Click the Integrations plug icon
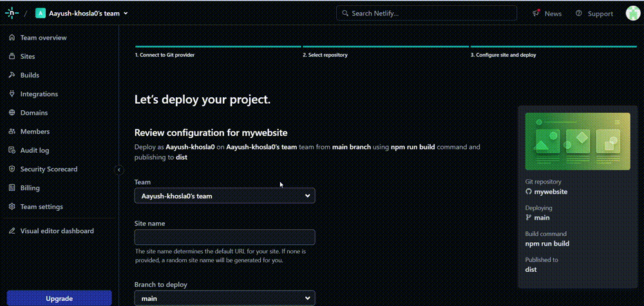 point(12,93)
